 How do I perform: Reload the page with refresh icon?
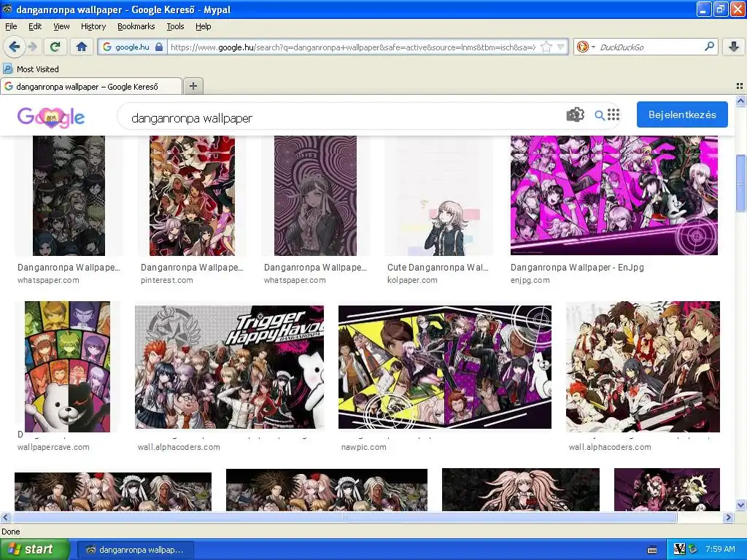click(55, 47)
